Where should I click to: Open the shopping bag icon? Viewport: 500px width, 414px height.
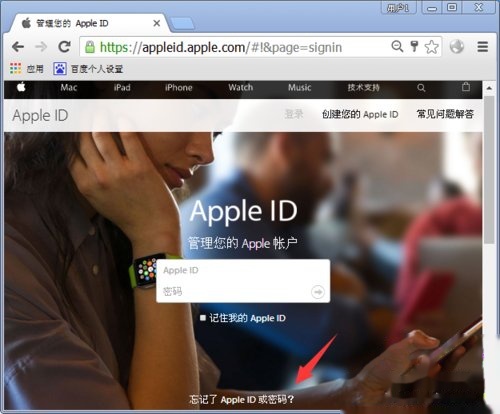click(466, 87)
